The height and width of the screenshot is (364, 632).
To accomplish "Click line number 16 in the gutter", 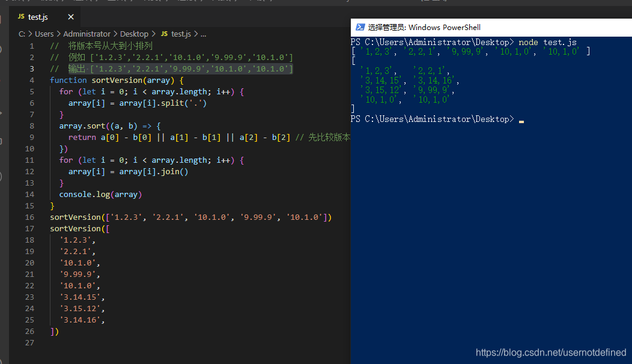I will (30, 217).
